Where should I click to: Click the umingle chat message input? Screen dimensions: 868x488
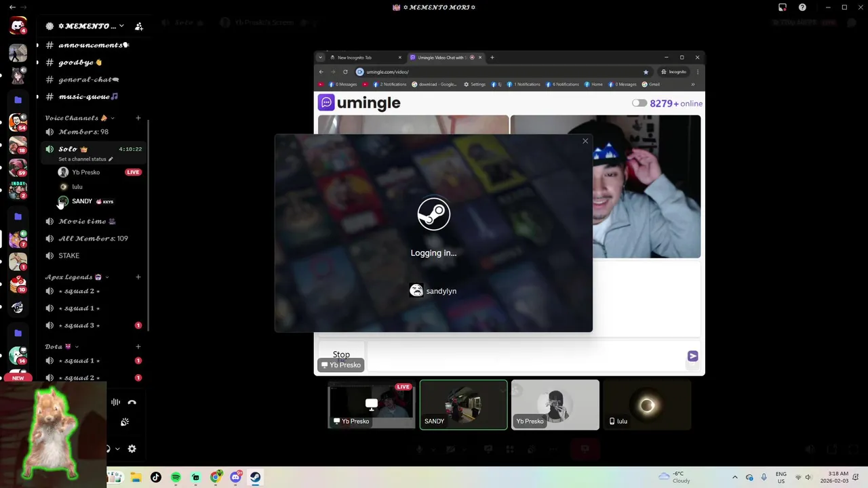[x=526, y=356]
